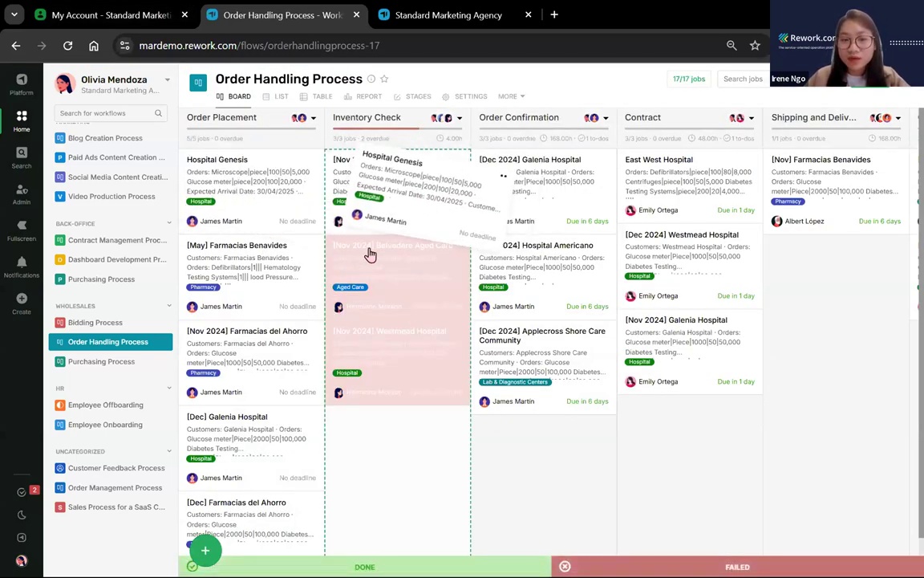924x578 pixels.
Task: Bookmark this page with the star icon
Action: click(x=755, y=46)
